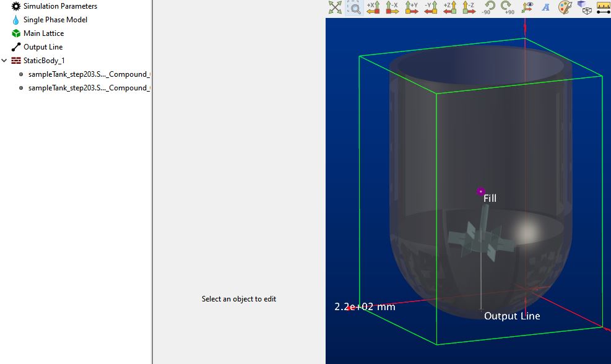The image size is (611, 364).
Task: Activate the zoom-to-region magnifier tool
Action: coord(354,7)
